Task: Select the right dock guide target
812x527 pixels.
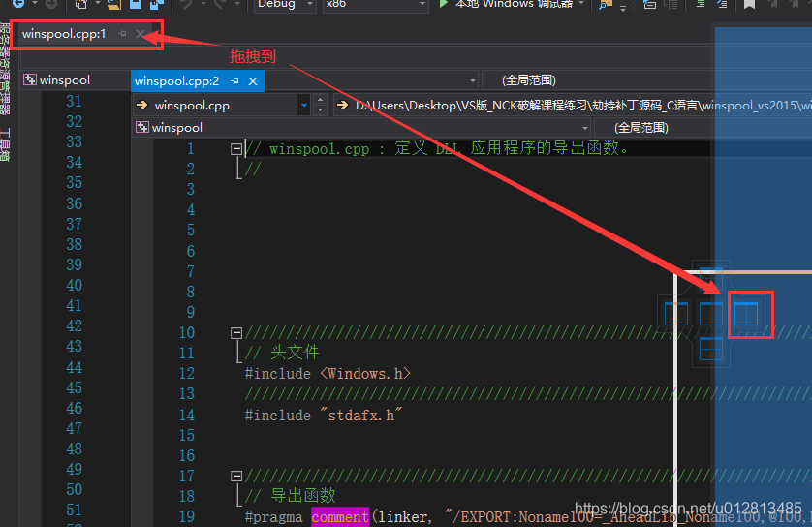Action: click(746, 314)
